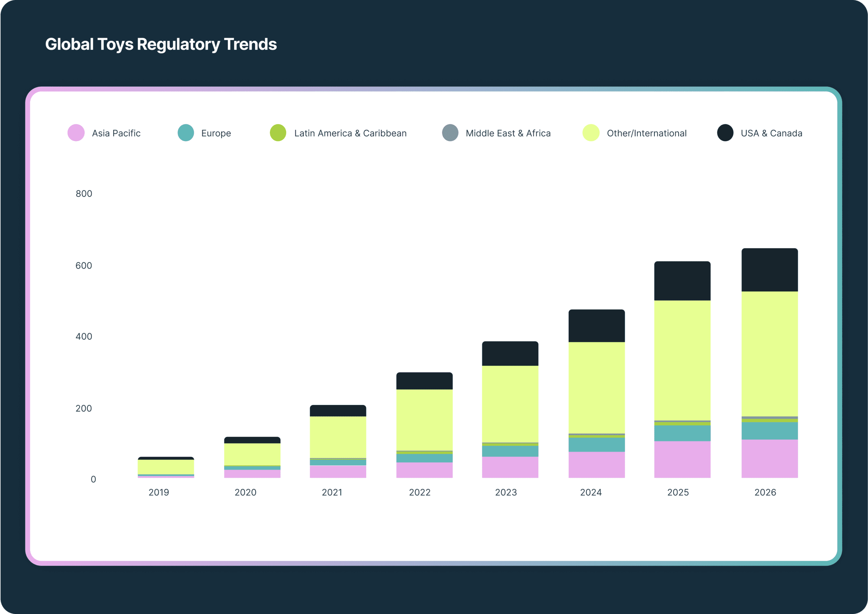Click the Other/International segment of 2022 bar
868x614 pixels.
[424, 420]
